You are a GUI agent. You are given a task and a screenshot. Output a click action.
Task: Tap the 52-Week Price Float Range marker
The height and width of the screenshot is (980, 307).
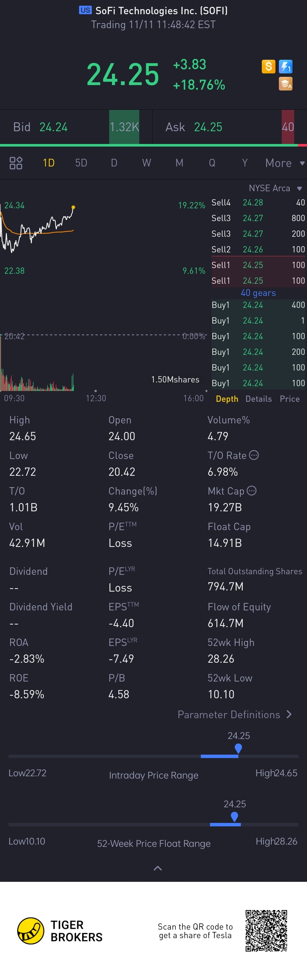(x=235, y=816)
